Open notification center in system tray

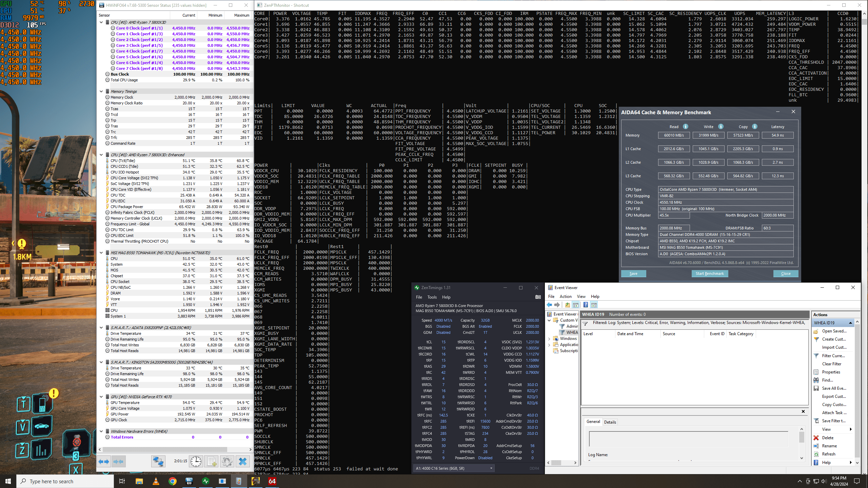coord(857,481)
